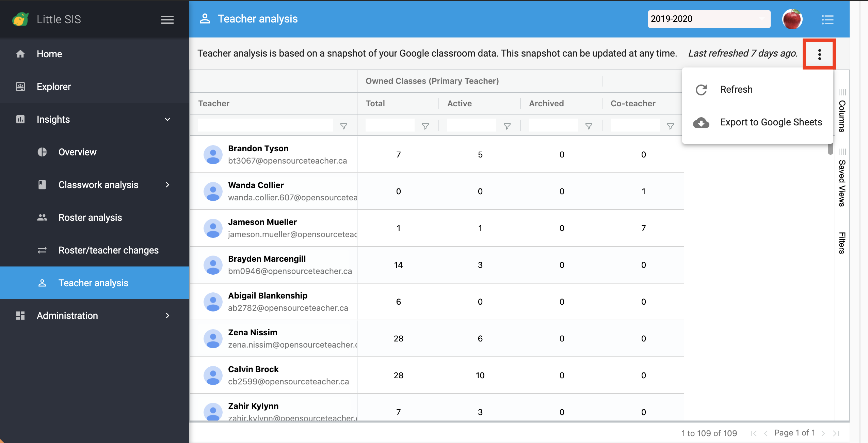Open the Filters side panel tab
Screen dimensions: 868x443
pos(842,243)
